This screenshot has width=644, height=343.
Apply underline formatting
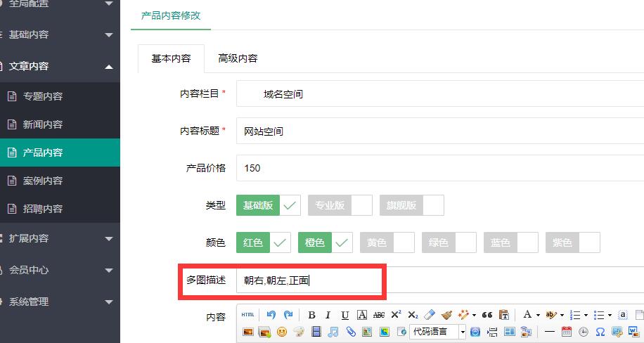345,315
